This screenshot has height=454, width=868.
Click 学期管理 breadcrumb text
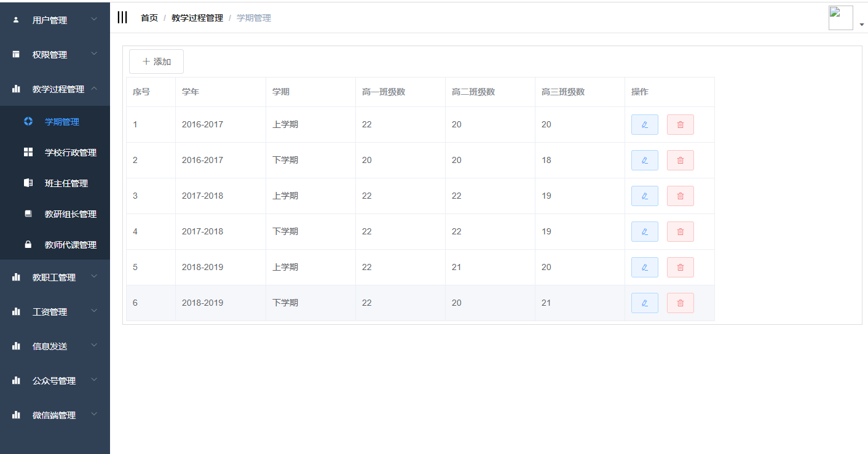tap(254, 18)
